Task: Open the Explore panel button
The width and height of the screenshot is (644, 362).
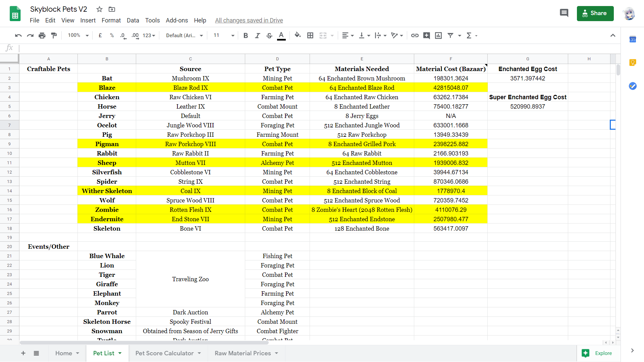Action: (599, 353)
